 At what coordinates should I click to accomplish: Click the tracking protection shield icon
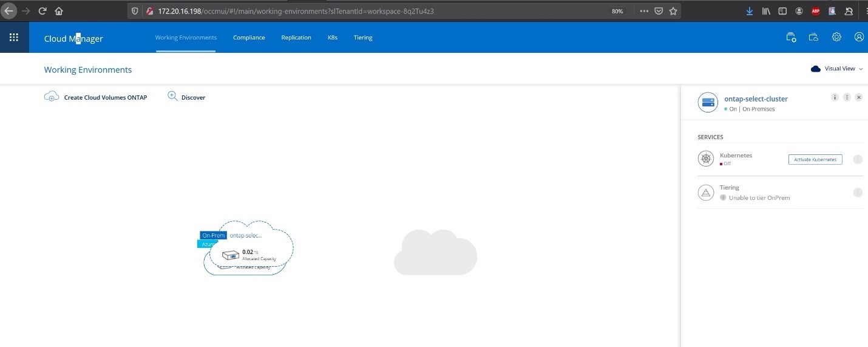coord(135,11)
